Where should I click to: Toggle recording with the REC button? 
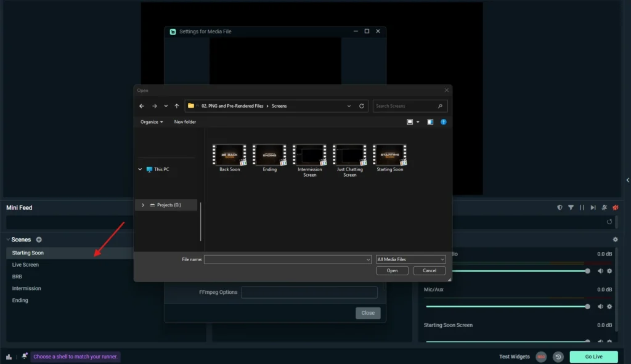pyautogui.click(x=541, y=356)
